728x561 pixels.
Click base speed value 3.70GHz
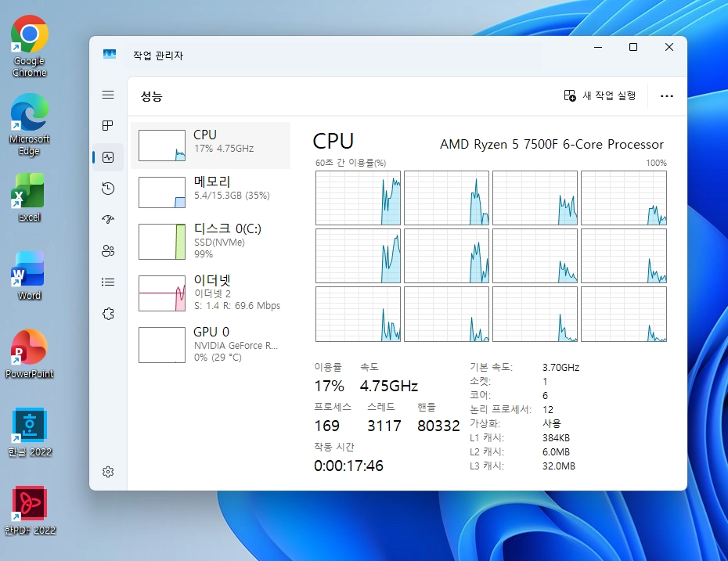pyautogui.click(x=560, y=368)
